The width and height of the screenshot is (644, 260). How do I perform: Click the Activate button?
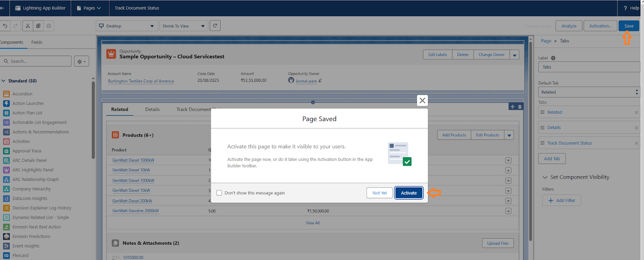pos(409,193)
